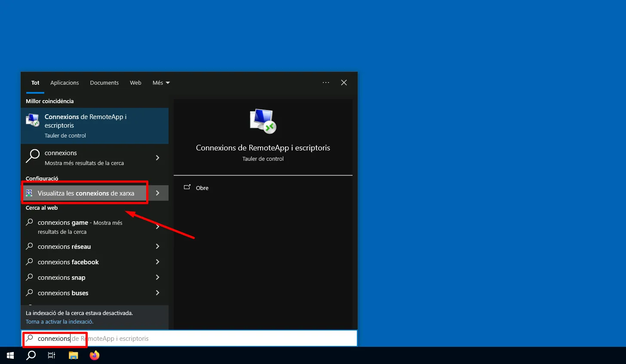Screen dimensions: 626x364
Task: Open the three-dots options menu
Action: coord(326,83)
